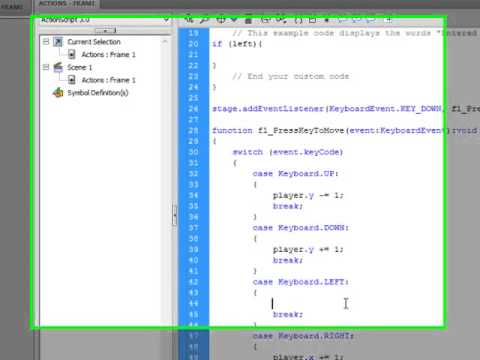Click line number 30 in gutter
Screen dimensions: 480x360
pos(193,152)
